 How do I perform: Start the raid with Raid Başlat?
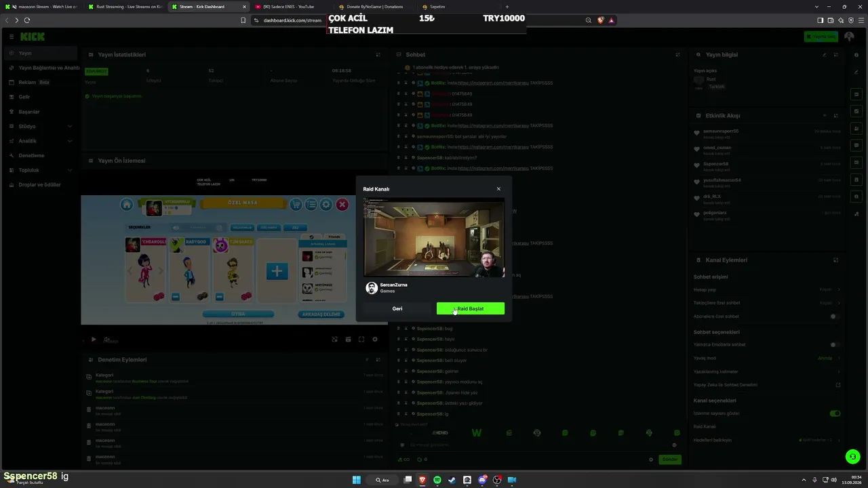click(x=470, y=308)
